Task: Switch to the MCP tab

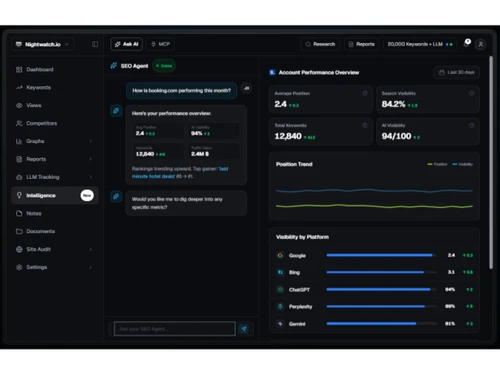Action: tap(160, 44)
